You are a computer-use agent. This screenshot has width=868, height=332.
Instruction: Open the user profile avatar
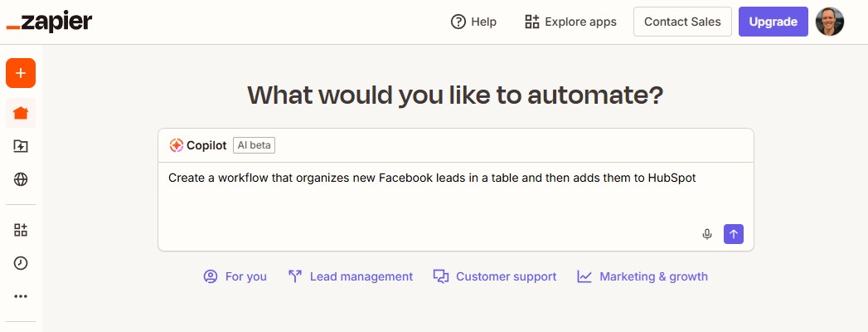[830, 22]
